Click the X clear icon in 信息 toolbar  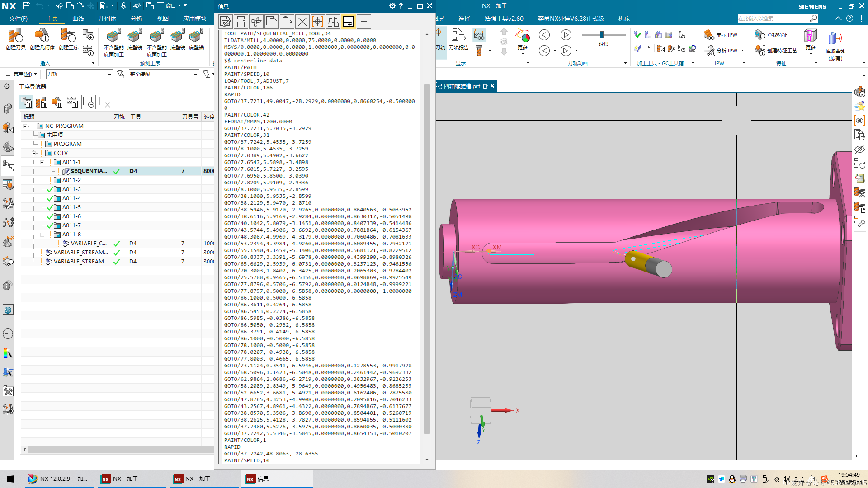point(302,22)
